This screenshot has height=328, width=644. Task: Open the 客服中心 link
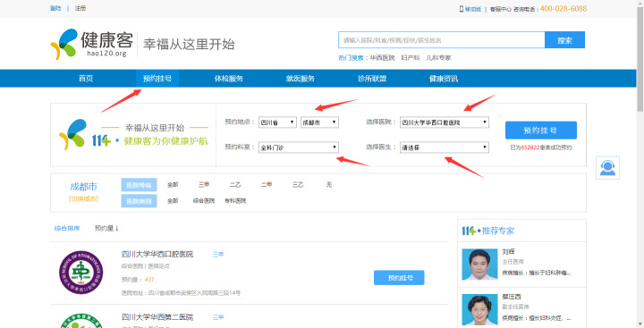500,9
